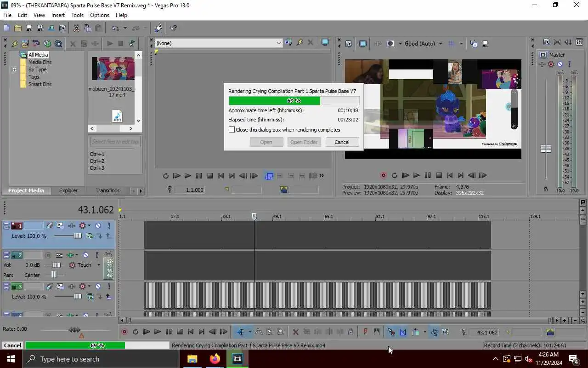Adjust the track 2 Pan slider
Screen dimensions: 588x368
(54, 275)
